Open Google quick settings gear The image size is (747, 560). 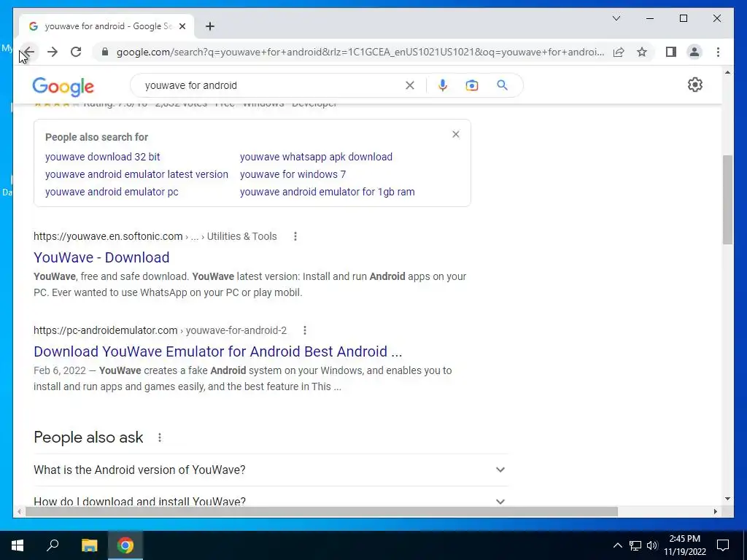coord(695,85)
